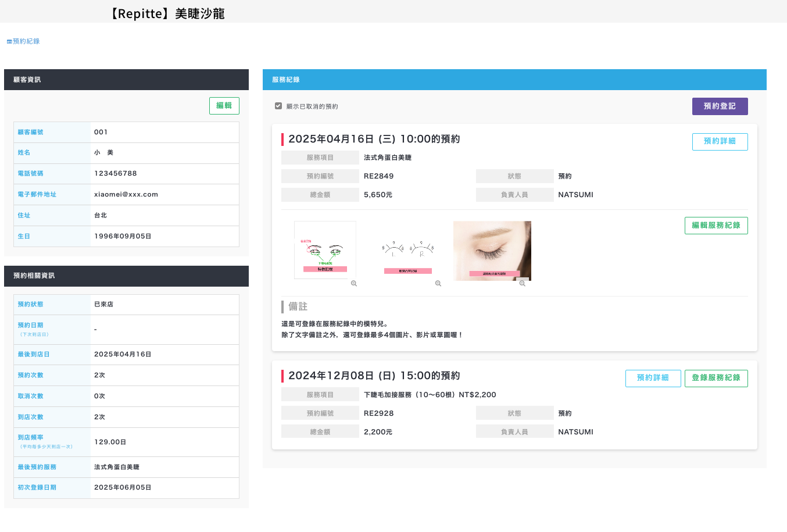Image resolution: width=787 pixels, height=532 pixels.
Task: Click the reservation number RE2849
Action: pos(378,177)
